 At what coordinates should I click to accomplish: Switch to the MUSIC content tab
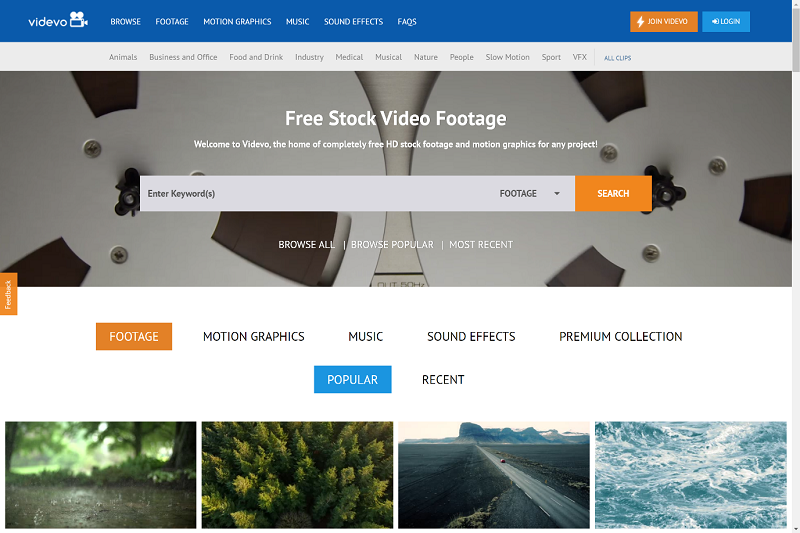[365, 337]
